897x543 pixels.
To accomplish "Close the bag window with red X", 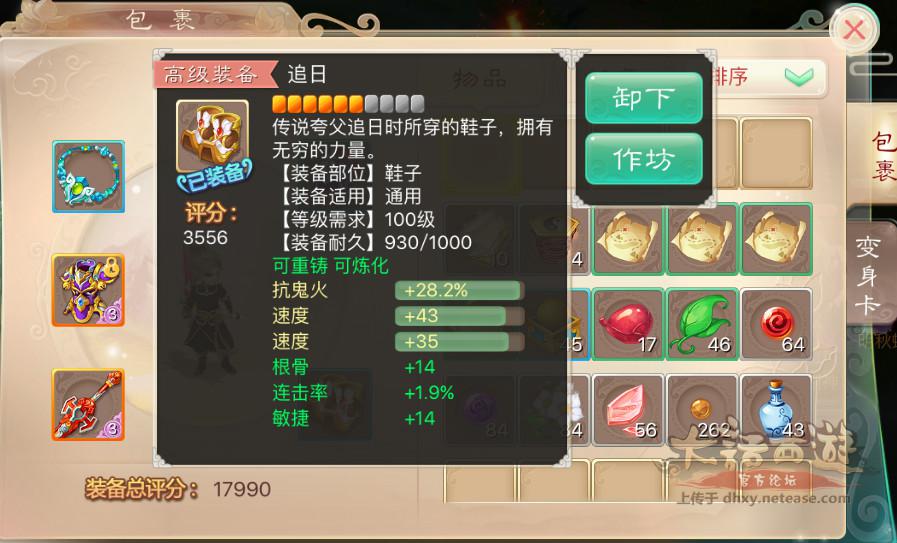I will tap(854, 30).
